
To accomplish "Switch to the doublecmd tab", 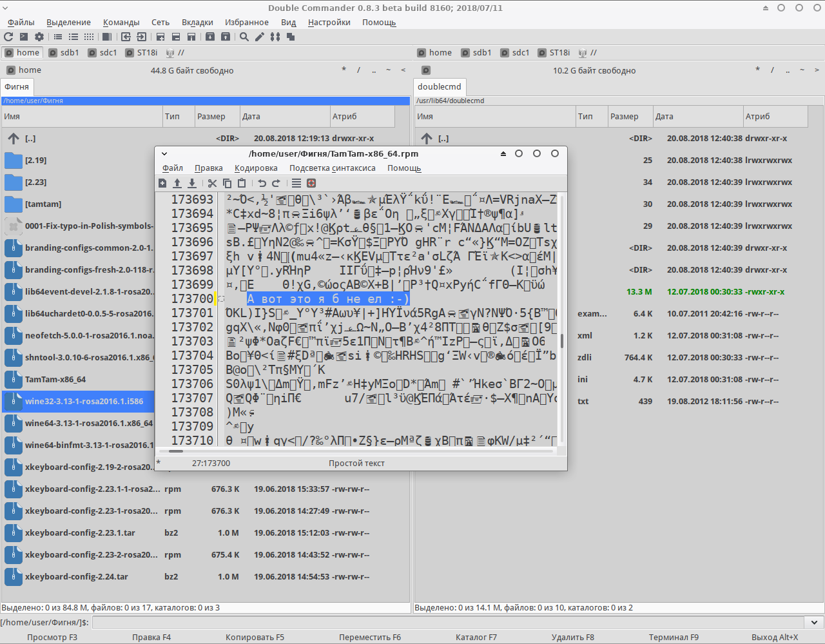I will tap(440, 87).
